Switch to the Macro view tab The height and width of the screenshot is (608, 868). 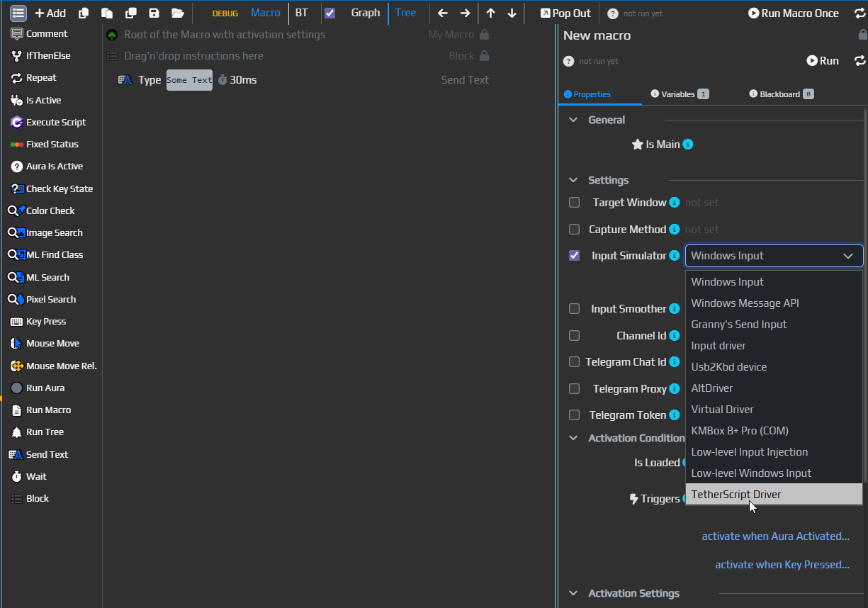point(266,13)
